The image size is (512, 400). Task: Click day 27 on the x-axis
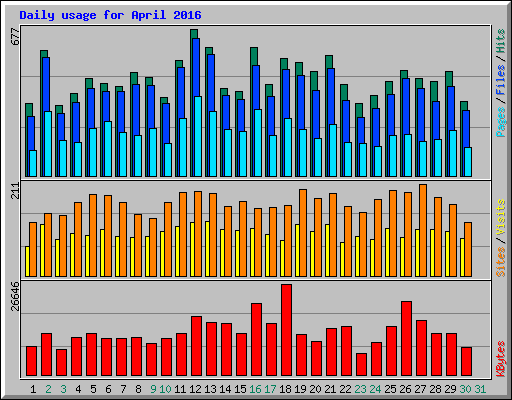(420, 389)
